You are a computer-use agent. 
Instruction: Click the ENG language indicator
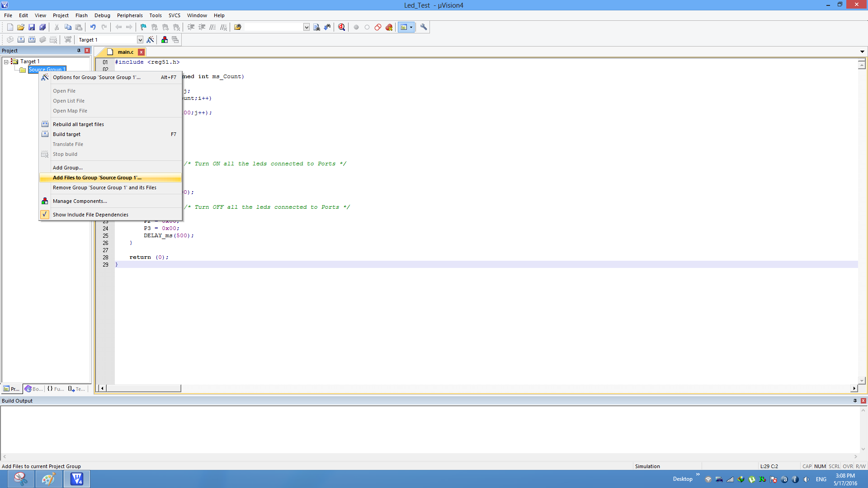tap(821, 479)
